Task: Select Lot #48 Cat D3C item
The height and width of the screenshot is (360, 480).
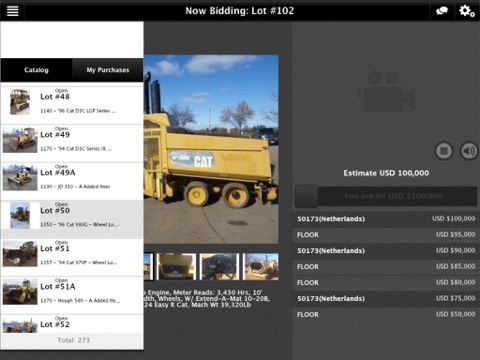Action: [x=72, y=105]
